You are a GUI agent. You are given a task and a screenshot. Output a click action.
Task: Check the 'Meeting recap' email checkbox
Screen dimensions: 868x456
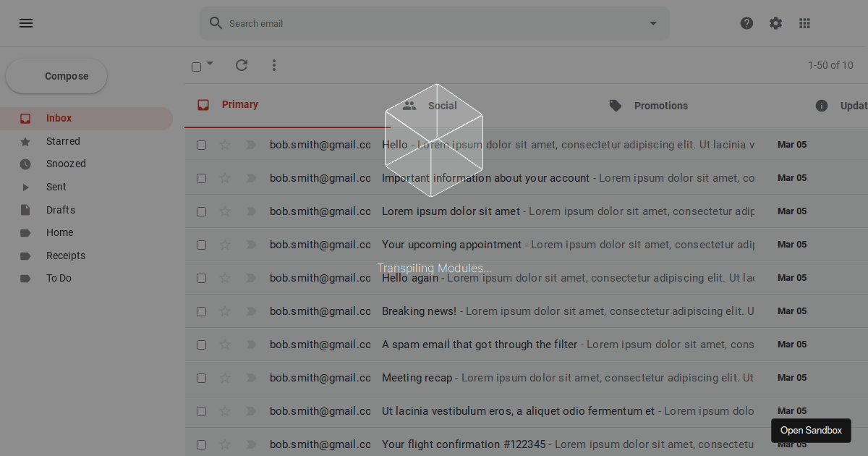tap(201, 378)
